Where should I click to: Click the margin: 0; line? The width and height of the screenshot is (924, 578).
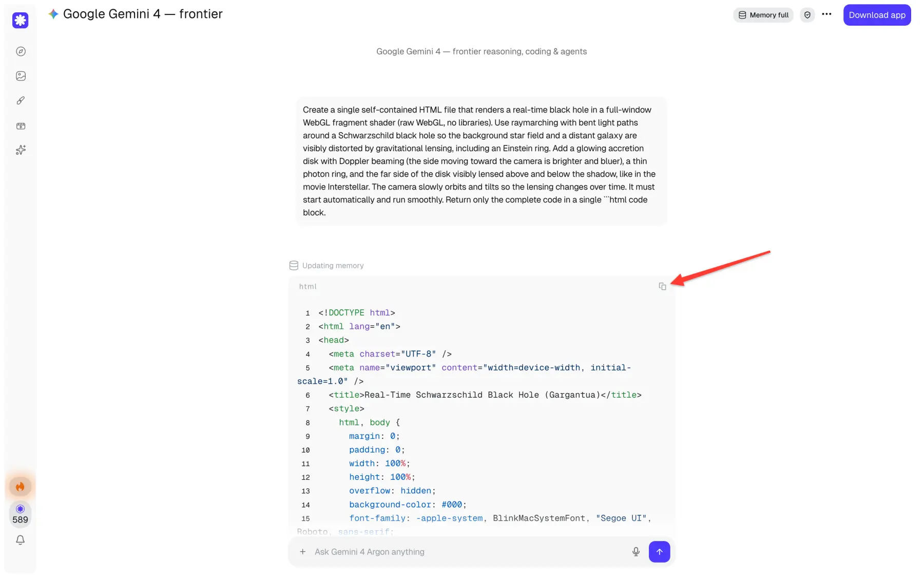(x=375, y=436)
